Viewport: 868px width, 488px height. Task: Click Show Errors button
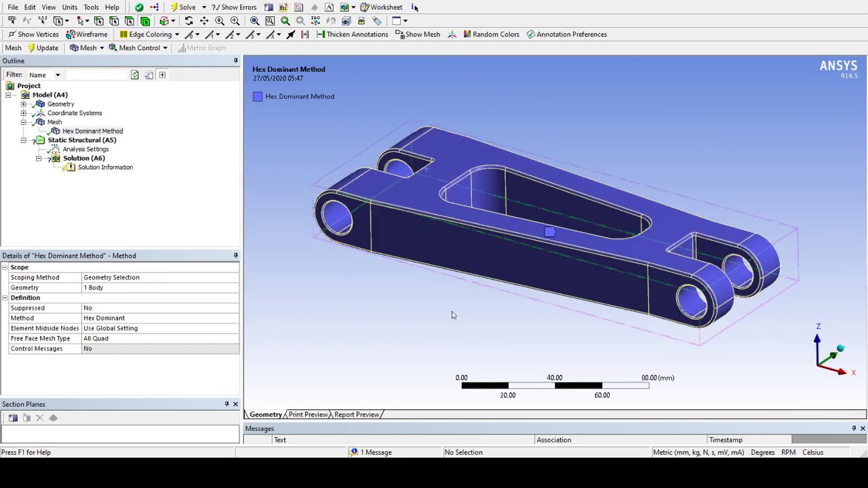pyautogui.click(x=234, y=7)
